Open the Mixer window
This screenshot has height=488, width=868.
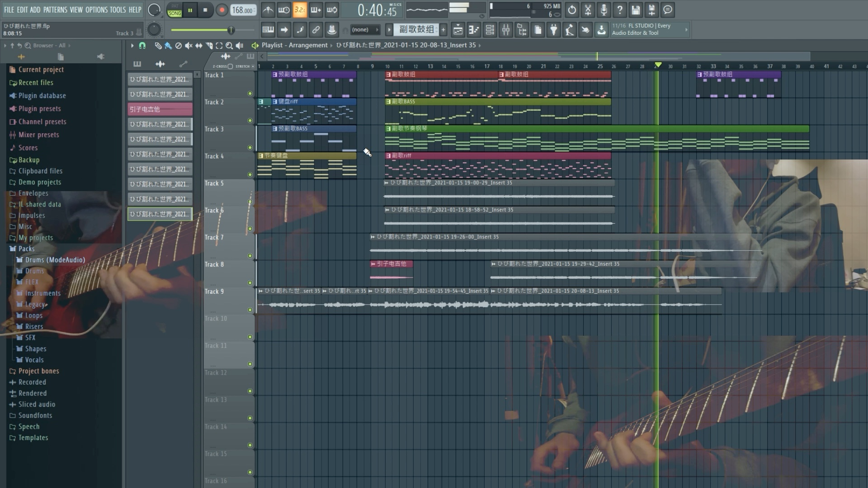point(506,30)
